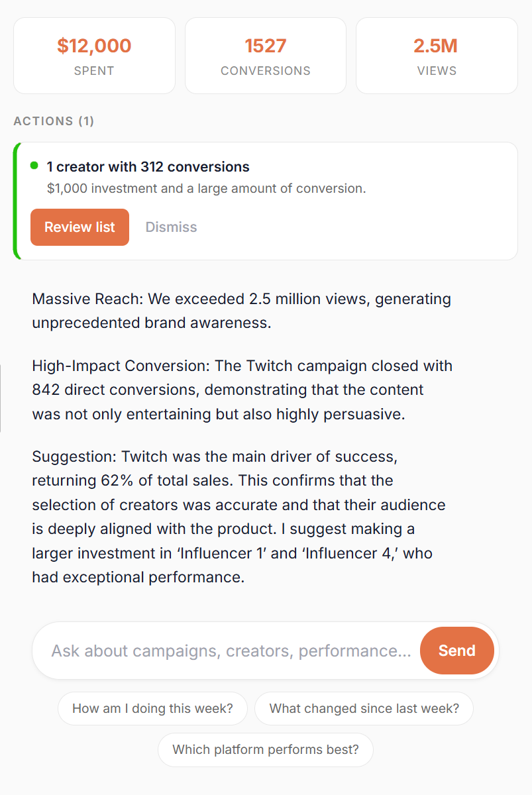Click the '$1,000 investment' action description
The height and width of the screenshot is (795, 532).
[x=206, y=188]
